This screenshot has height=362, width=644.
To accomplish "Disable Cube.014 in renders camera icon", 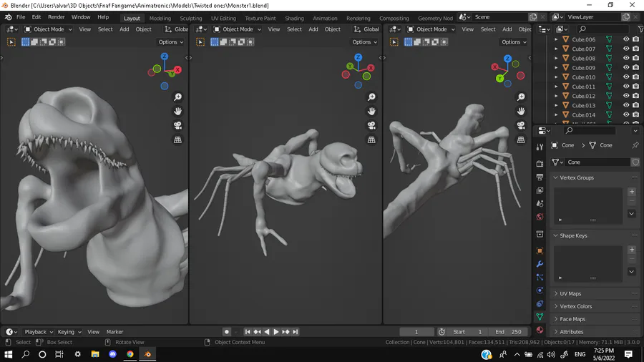I will 636,115.
